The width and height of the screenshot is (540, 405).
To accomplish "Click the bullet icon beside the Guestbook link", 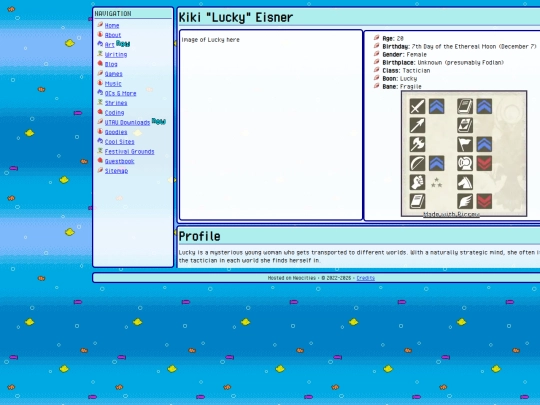I will pyautogui.click(x=100, y=160).
